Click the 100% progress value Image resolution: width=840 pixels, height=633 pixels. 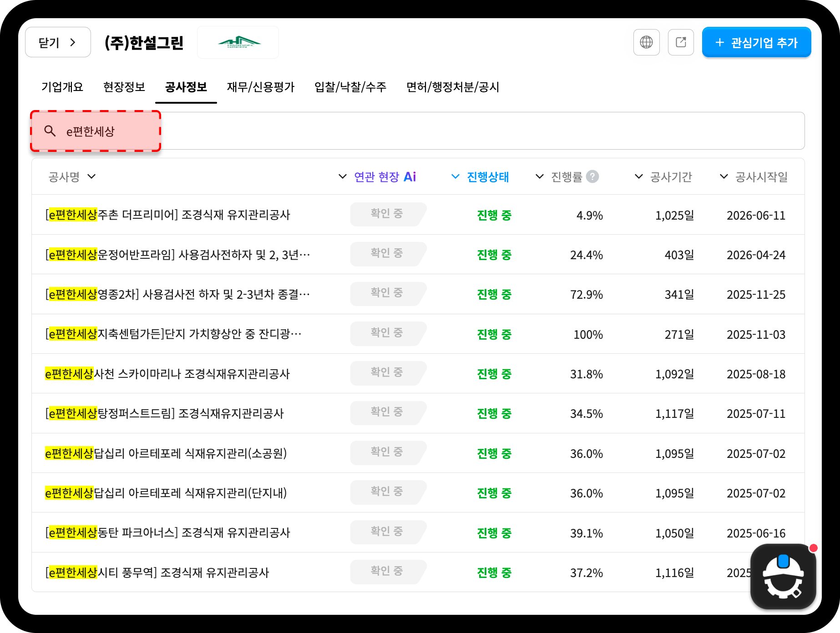coord(588,335)
